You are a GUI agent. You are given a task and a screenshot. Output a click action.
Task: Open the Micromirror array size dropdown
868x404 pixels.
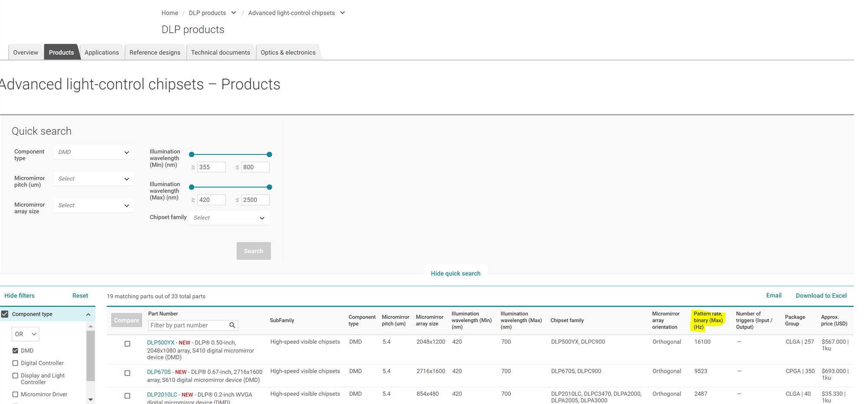[94, 205]
